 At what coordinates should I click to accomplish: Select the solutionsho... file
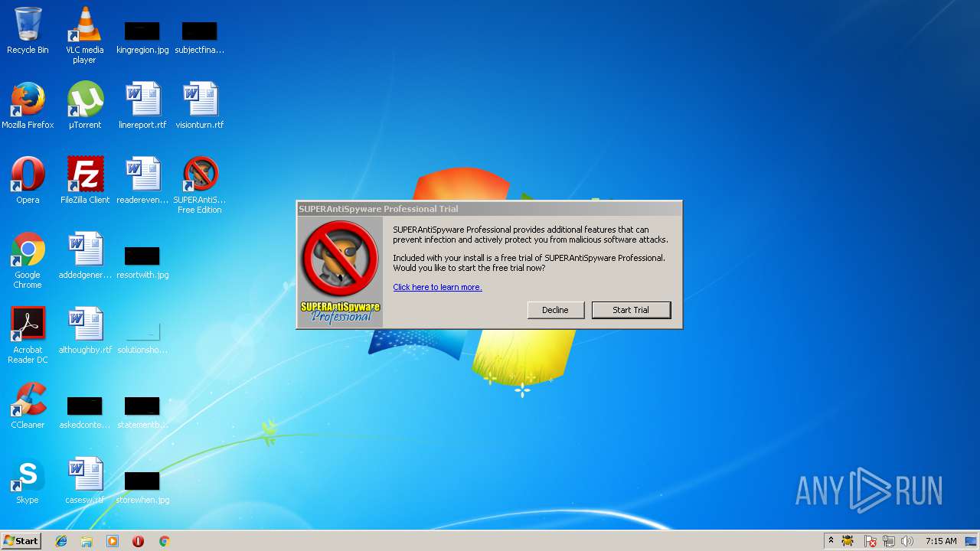tap(142, 337)
